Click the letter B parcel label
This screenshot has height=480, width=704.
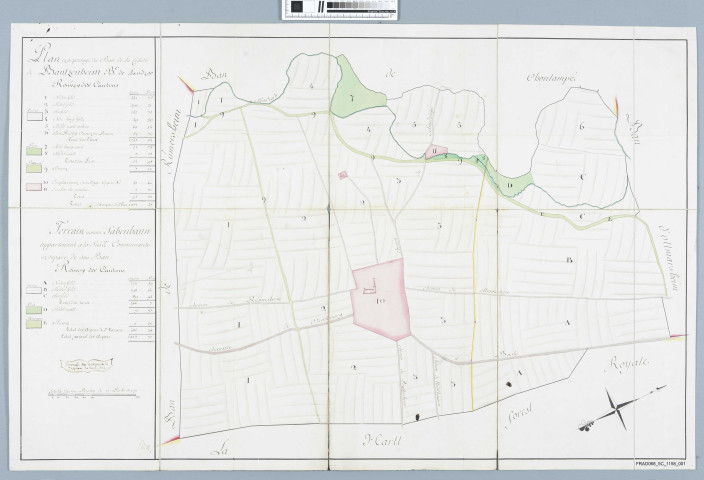pos(568,261)
